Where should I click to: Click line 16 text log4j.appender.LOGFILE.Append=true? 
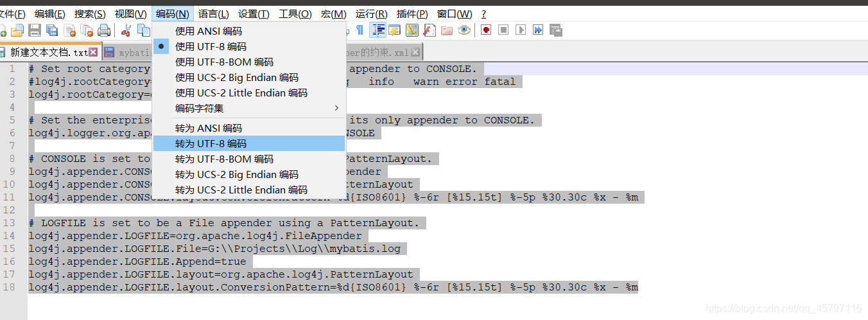click(x=137, y=262)
